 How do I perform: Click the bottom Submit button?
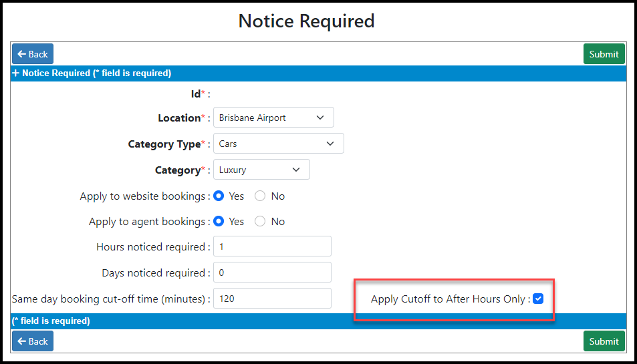[x=604, y=341]
